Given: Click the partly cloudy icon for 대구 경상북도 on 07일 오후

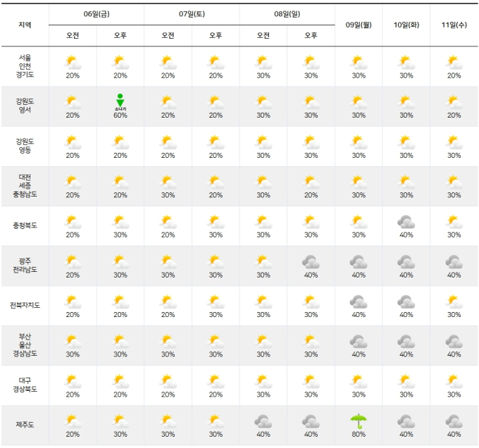Looking at the screenshot, I should (x=216, y=382).
